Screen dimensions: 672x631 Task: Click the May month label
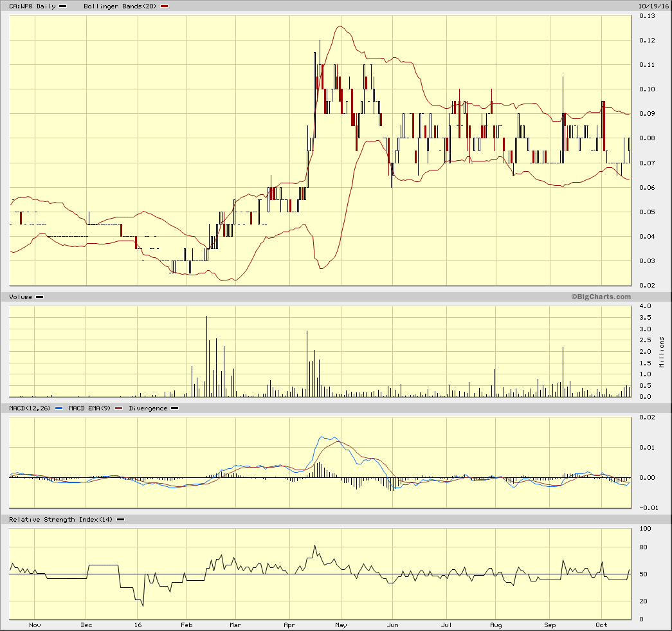[341, 625]
